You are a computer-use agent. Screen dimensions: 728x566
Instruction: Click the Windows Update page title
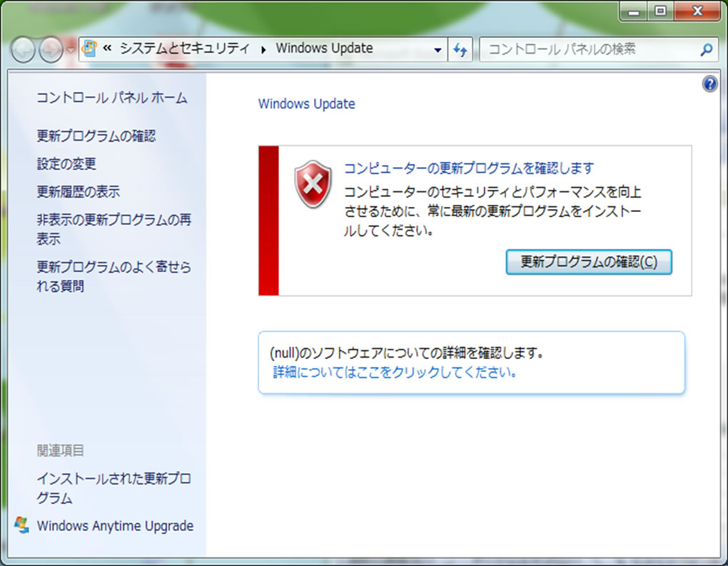[x=306, y=103]
